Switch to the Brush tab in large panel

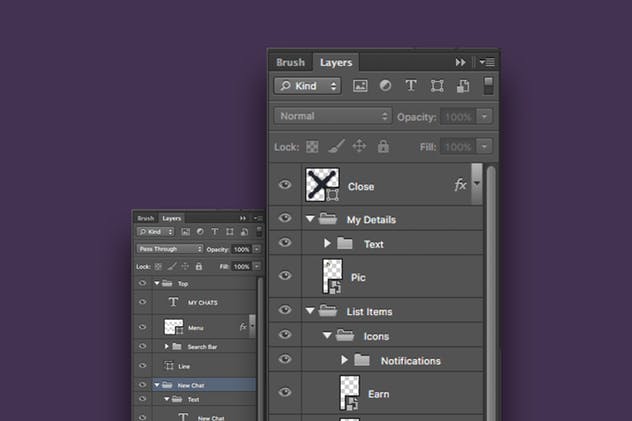289,62
